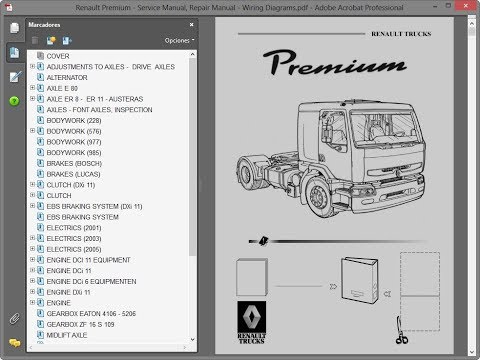The height and width of the screenshot is (360, 480).
Task: Open the Opciones dropdown menu
Action: [180, 40]
